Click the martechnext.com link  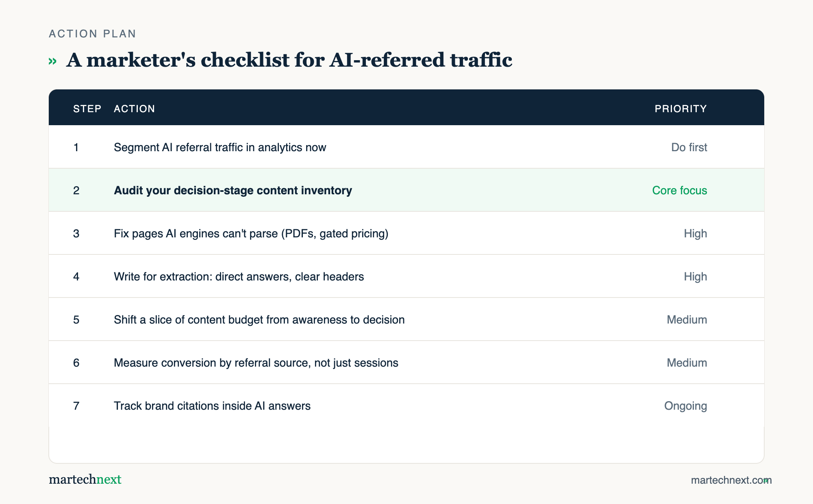(x=731, y=480)
